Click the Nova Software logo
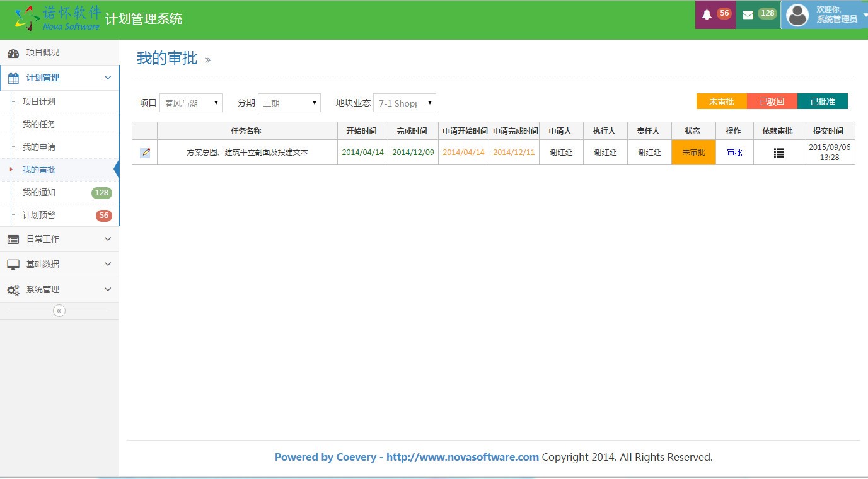This screenshot has height=479, width=868. [58, 18]
